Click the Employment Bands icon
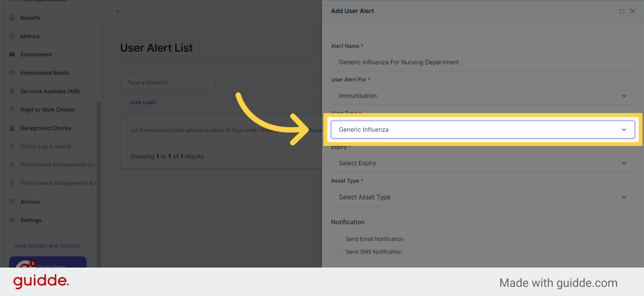 coord(12,73)
